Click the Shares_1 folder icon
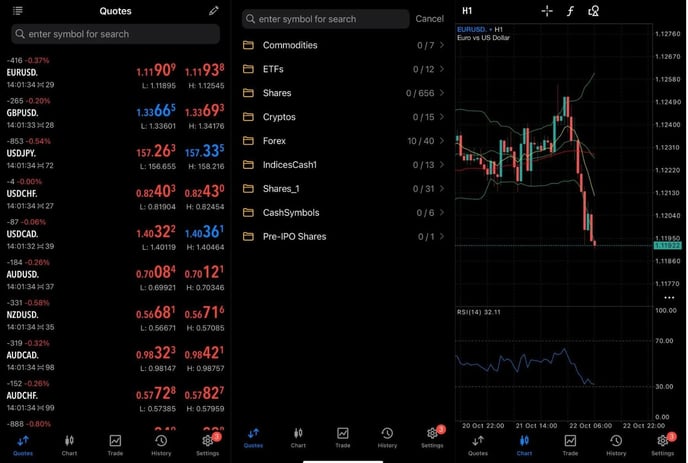688x463 pixels. [248, 189]
